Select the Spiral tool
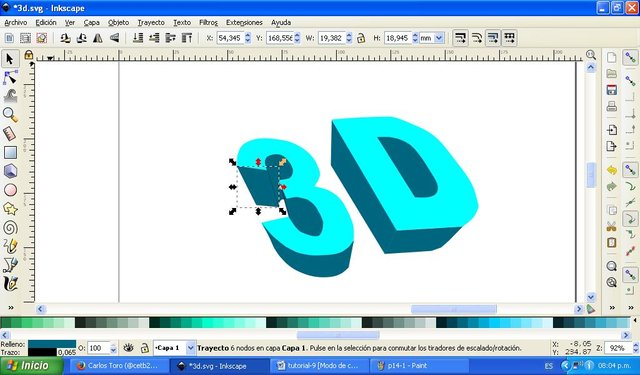The image size is (640, 375). [10, 228]
